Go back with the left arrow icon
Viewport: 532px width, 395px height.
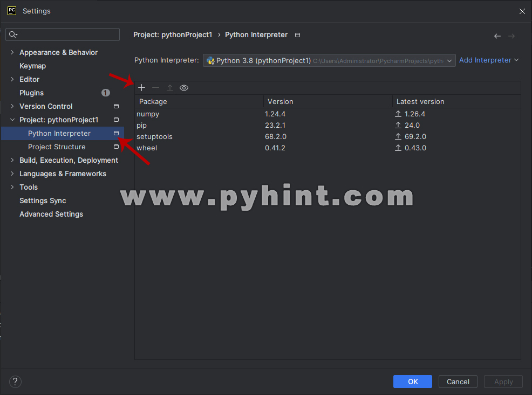pos(497,36)
